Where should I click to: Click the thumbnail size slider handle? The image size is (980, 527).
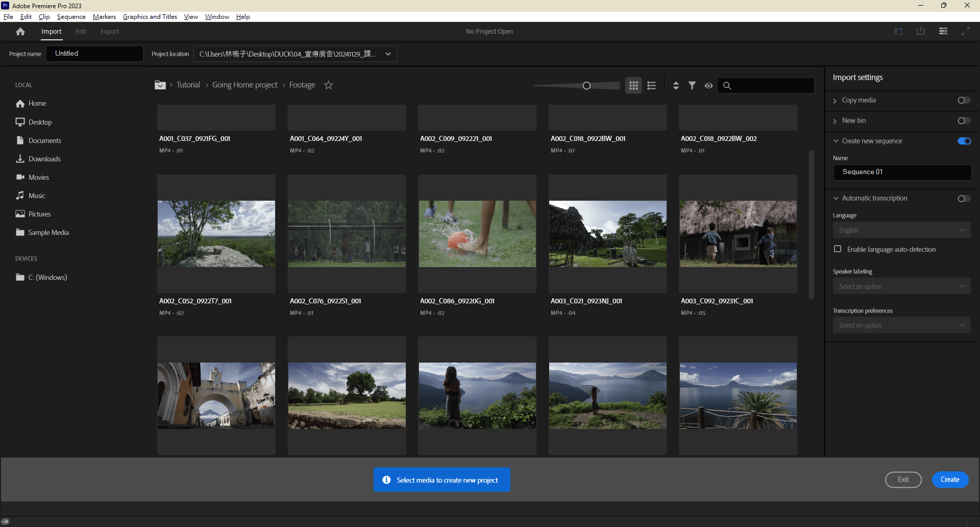point(586,86)
